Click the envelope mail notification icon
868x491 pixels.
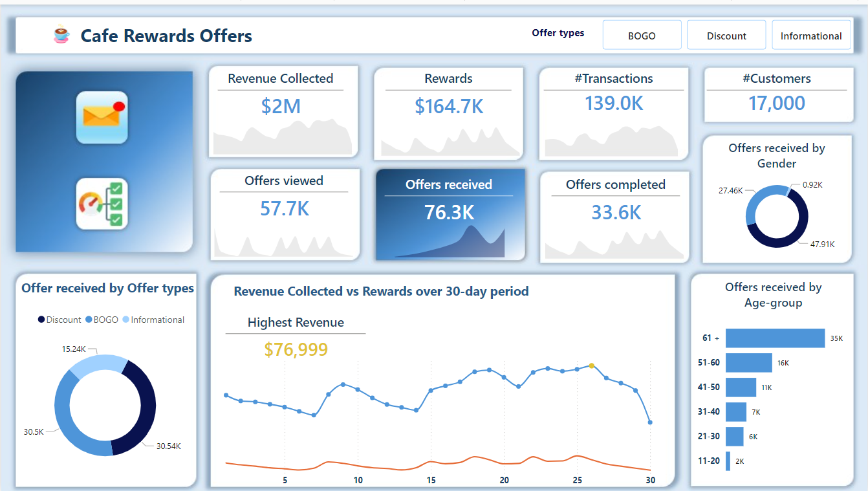pos(102,117)
